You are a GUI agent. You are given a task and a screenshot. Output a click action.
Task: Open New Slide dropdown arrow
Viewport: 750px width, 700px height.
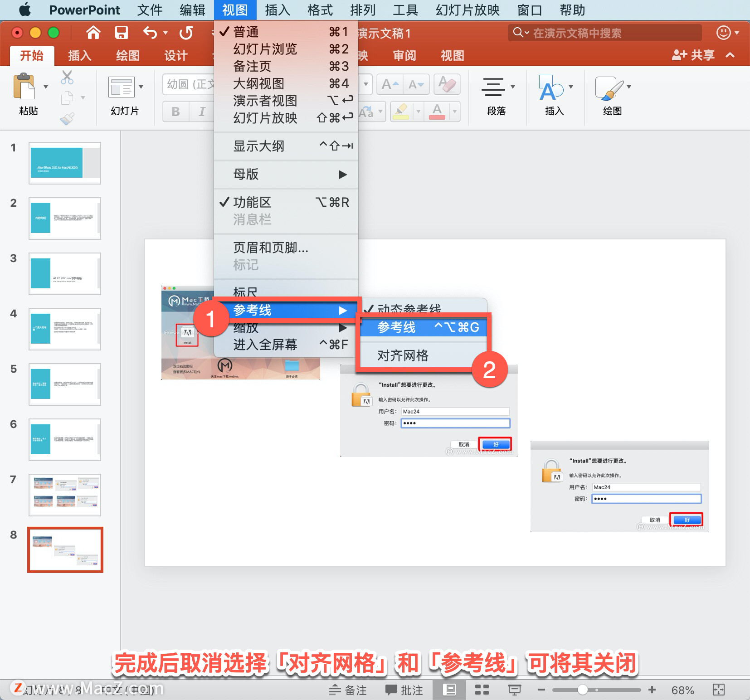141,87
